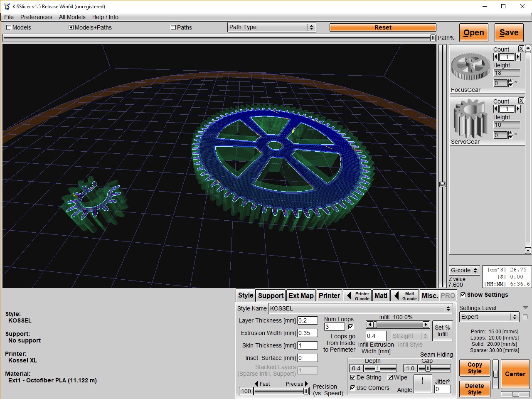Screen dimensions: 532x399
Task: Disable the Use Corners option
Action: coord(353,388)
